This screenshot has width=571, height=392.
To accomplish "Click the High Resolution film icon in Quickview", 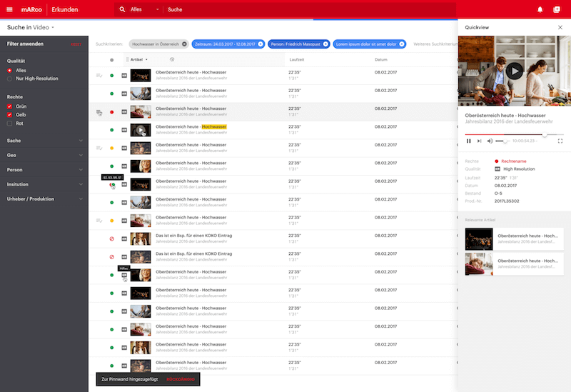I will 497,169.
